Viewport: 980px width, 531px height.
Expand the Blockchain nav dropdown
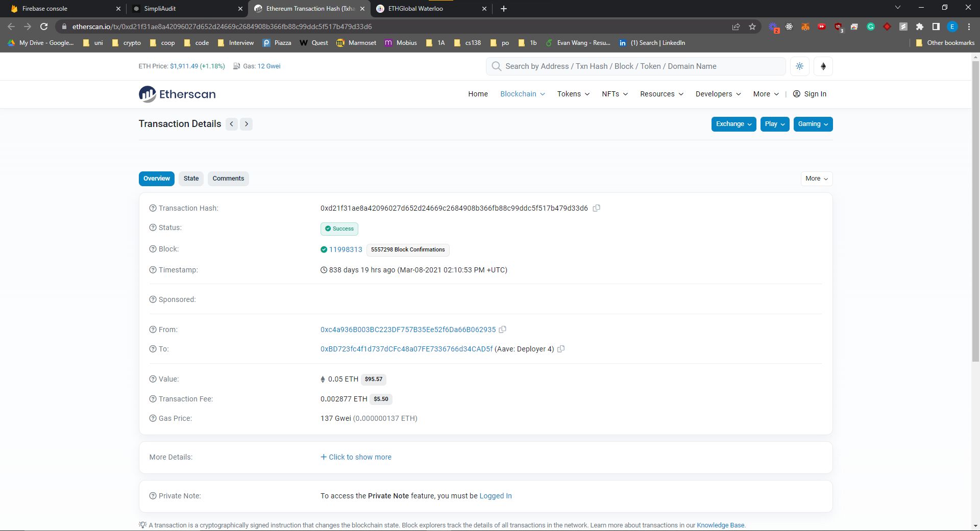pos(523,94)
